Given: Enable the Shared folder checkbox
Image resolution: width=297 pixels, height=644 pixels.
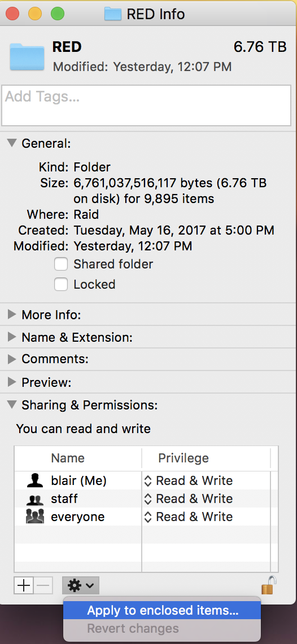Looking at the screenshot, I should pos(61,264).
